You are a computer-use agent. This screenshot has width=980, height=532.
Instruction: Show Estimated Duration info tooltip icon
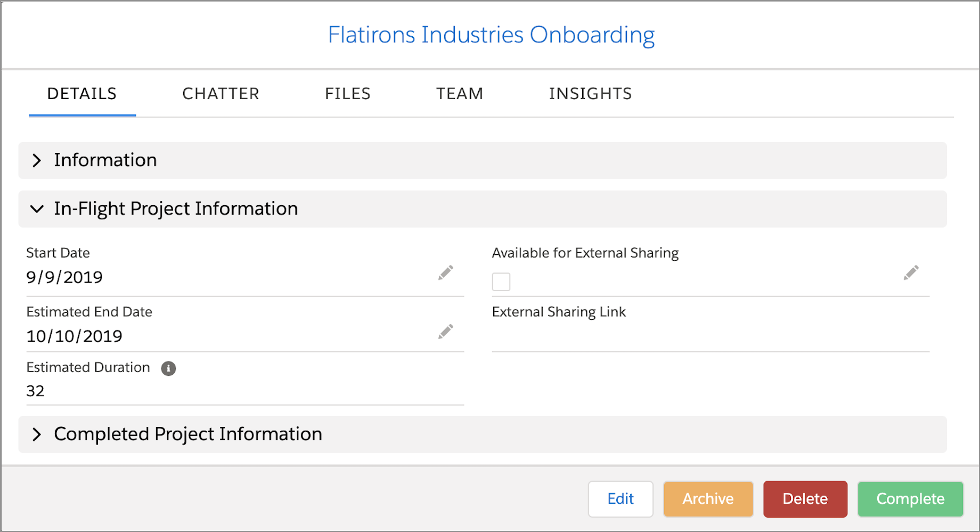[168, 368]
